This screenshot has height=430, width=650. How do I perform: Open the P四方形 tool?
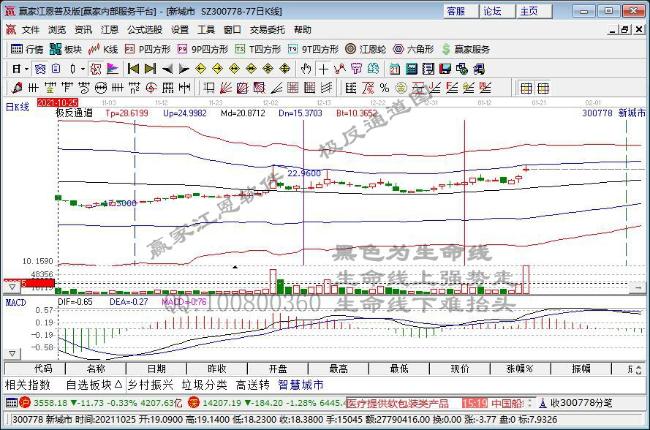tap(148, 49)
